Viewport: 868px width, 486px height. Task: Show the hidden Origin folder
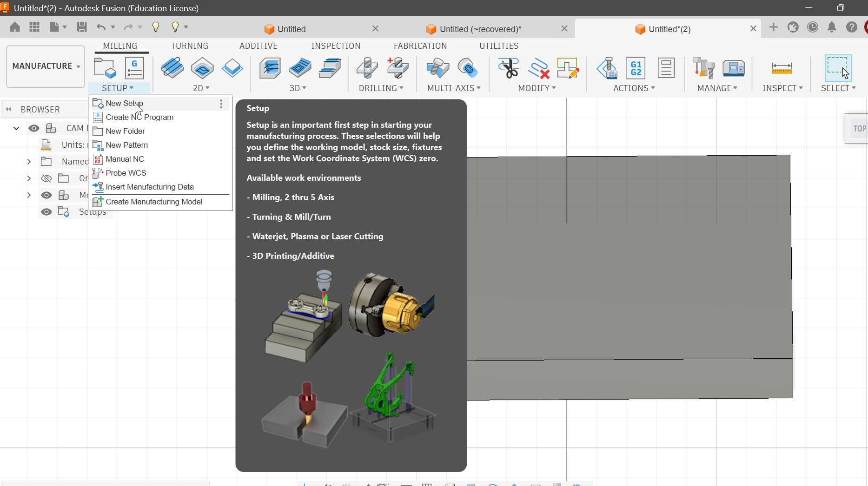tap(46, 178)
